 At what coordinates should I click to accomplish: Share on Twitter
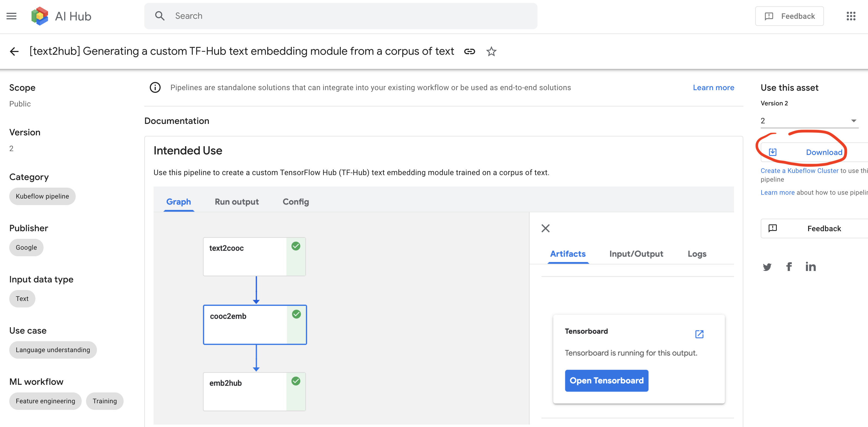767,267
